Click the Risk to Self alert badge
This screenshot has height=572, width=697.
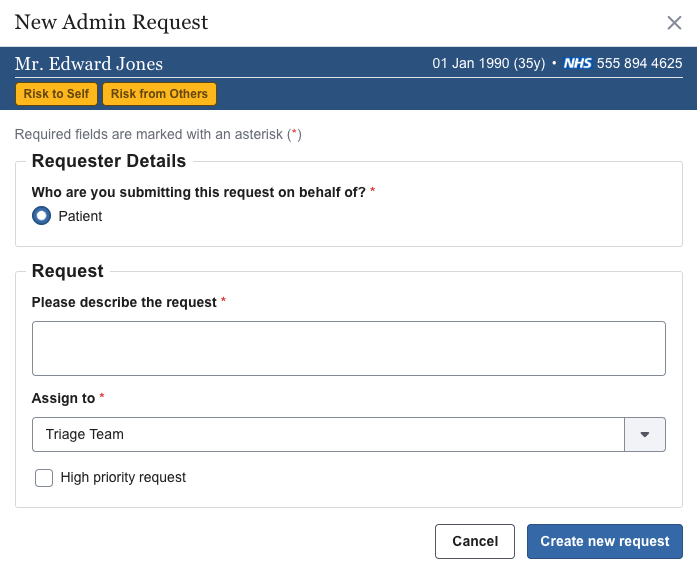pyautogui.click(x=56, y=94)
